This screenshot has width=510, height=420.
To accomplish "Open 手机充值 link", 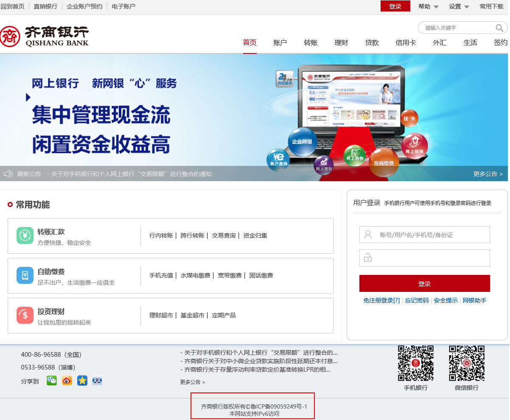I will point(161,275).
